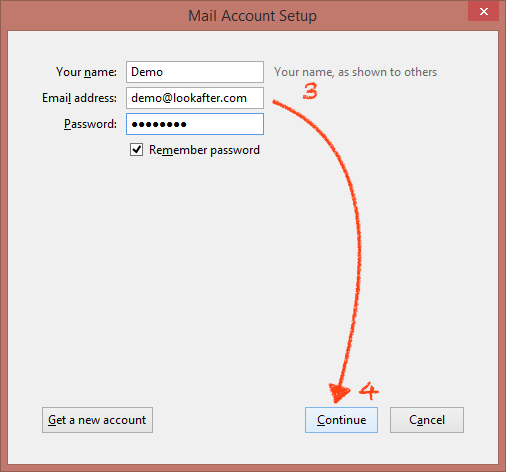Screen dimensions: 506x472
Task: Click the "Remember password" label text
Action: (x=204, y=150)
